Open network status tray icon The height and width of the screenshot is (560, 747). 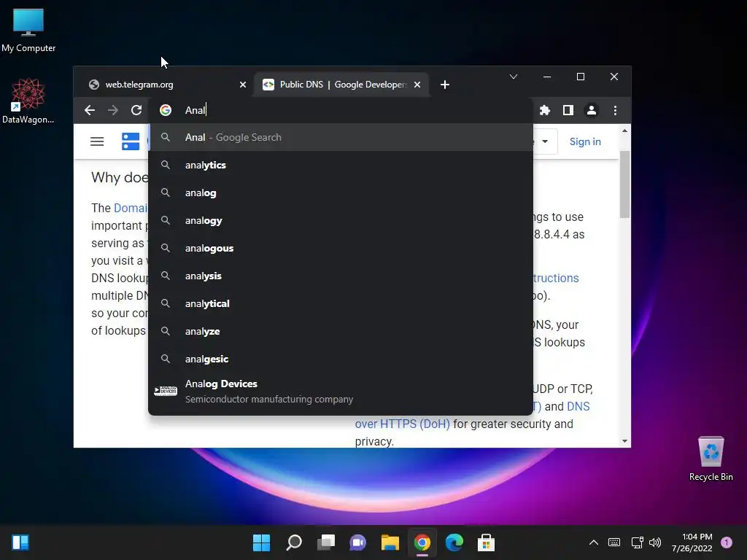click(x=637, y=542)
